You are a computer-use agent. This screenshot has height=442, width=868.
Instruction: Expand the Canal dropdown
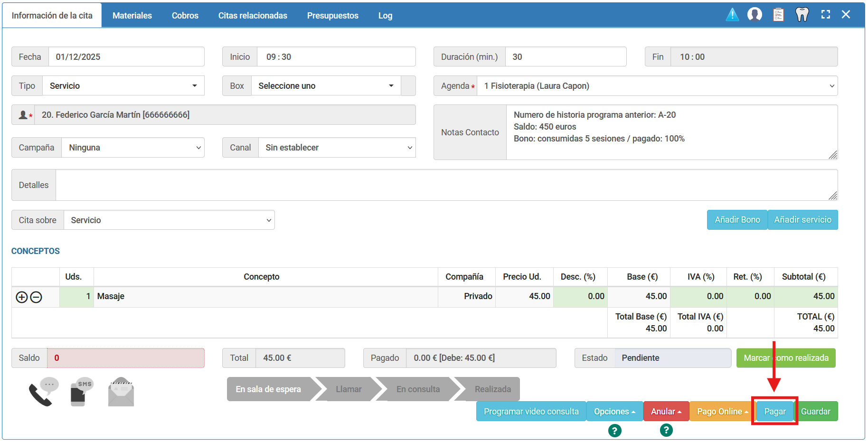pos(337,148)
